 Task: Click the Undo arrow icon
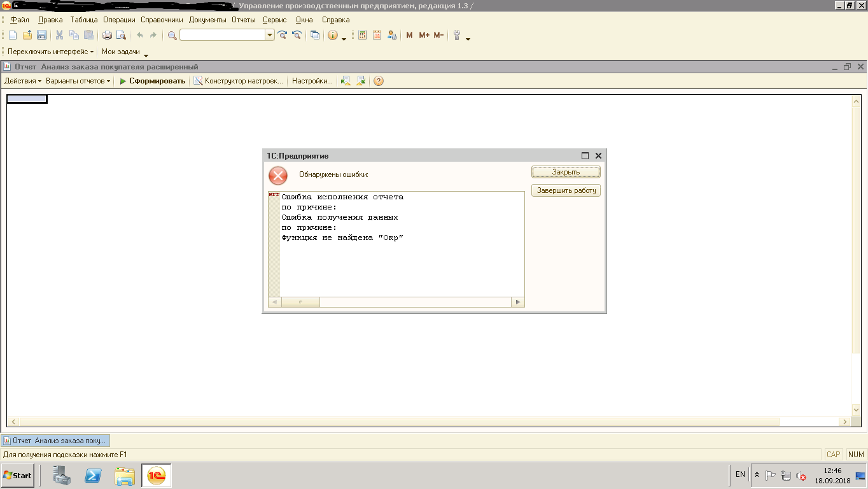coord(140,36)
